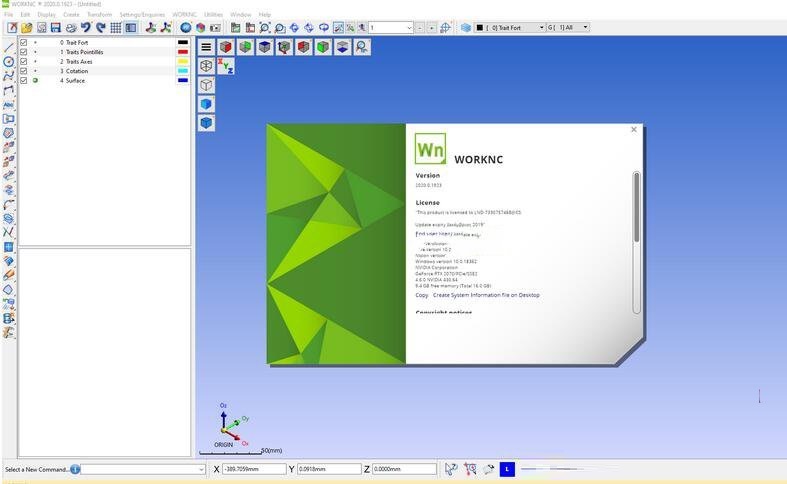This screenshot has height=484, width=787.
Task: Open the Transform menu
Action: (99, 15)
